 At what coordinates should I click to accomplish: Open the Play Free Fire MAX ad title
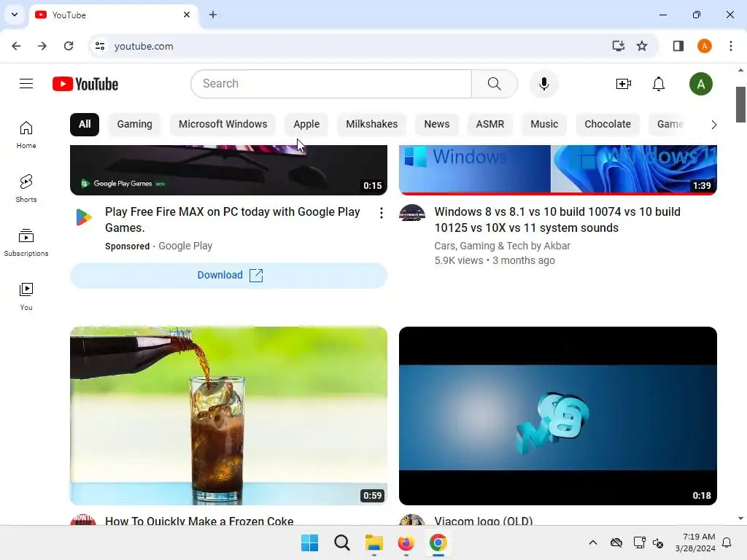(x=233, y=219)
